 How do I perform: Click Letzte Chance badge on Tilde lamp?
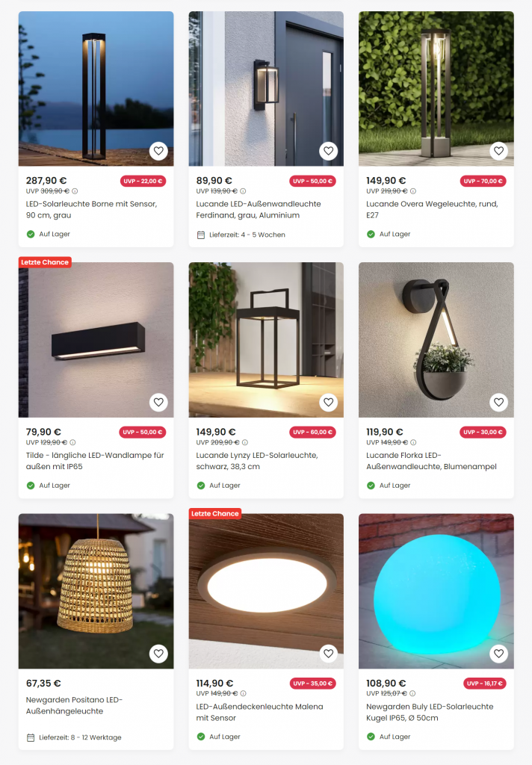click(x=45, y=262)
